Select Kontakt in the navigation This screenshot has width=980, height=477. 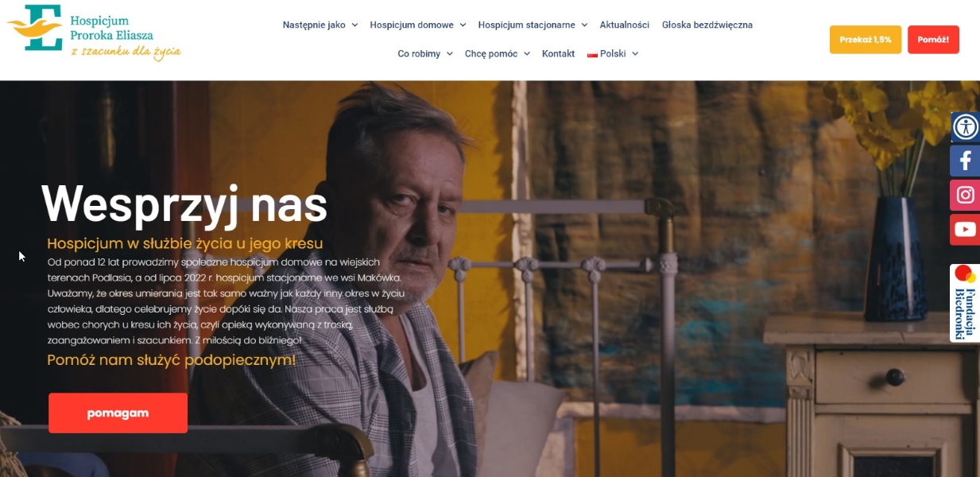558,53
